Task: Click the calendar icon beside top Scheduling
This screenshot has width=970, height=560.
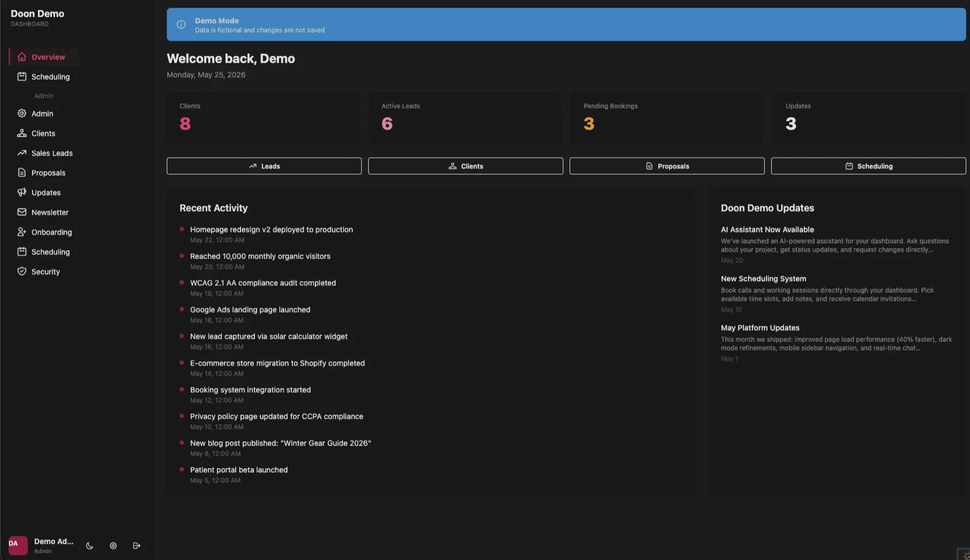Action: 22,77
